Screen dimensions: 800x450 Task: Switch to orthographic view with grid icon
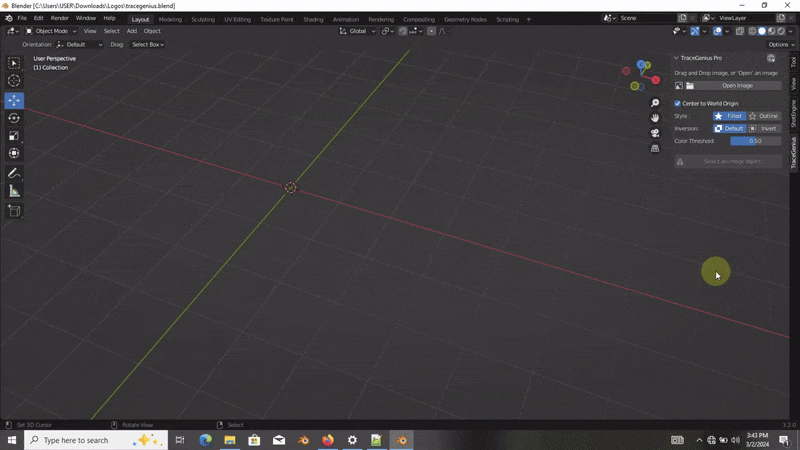[x=655, y=148]
